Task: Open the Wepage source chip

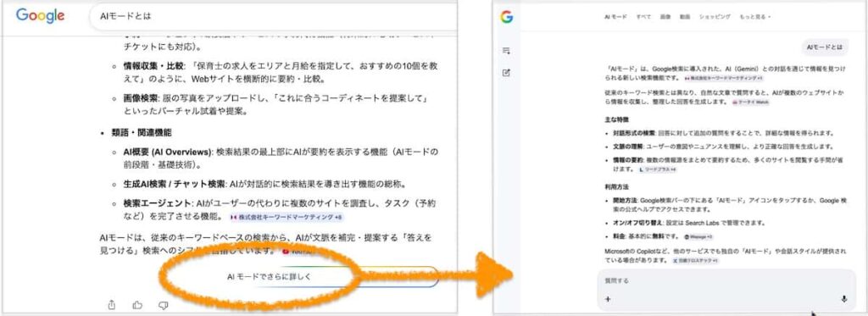Action: click(x=698, y=236)
